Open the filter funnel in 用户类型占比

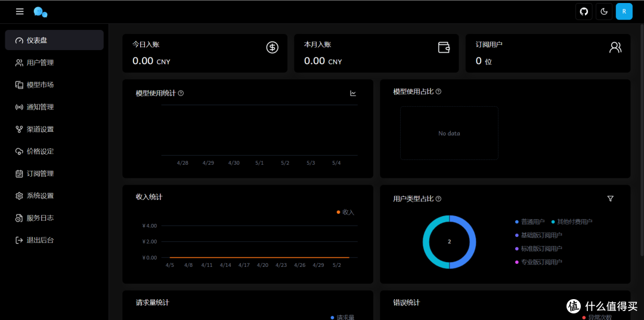pyautogui.click(x=611, y=199)
